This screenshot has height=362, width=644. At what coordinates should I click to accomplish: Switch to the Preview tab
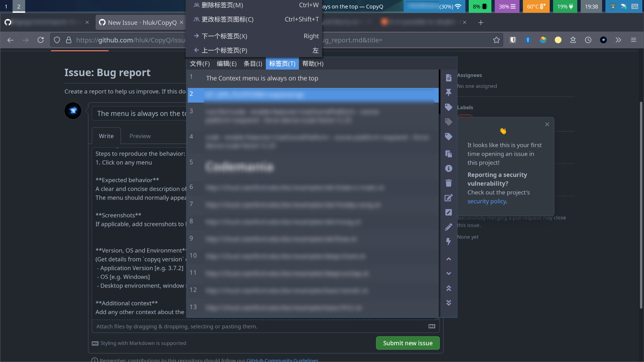click(x=140, y=136)
